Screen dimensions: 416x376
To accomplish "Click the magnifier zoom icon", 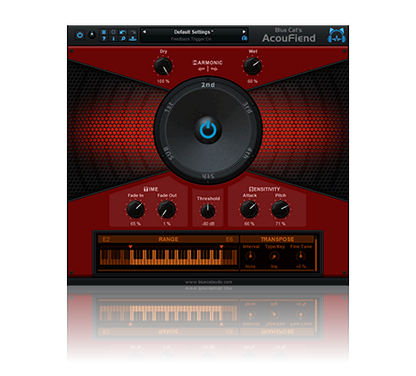I will pos(123,39).
